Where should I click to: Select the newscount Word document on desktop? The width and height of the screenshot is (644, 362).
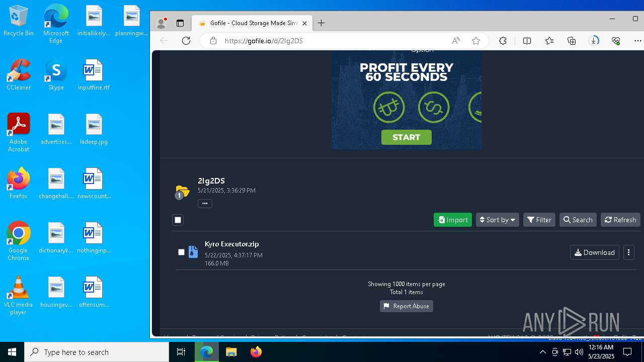(94, 184)
